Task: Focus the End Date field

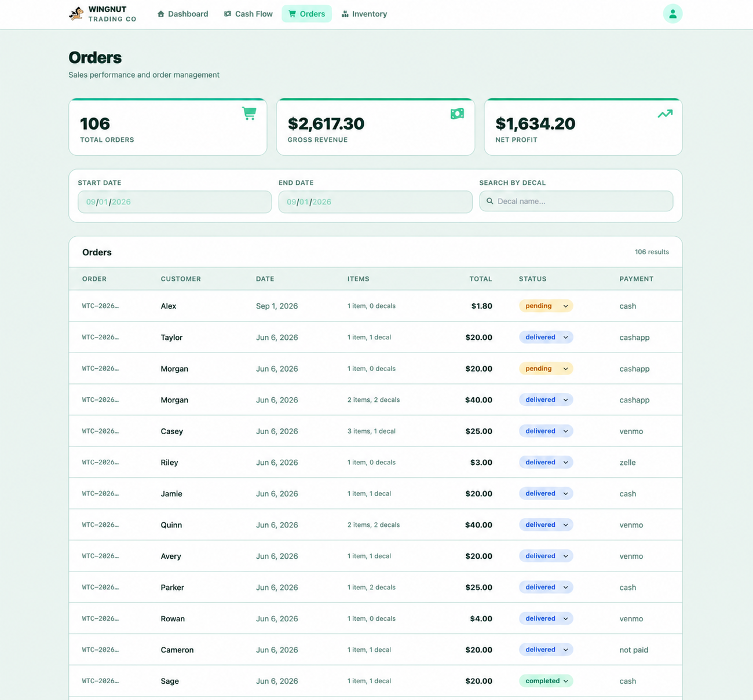Action: pos(375,201)
